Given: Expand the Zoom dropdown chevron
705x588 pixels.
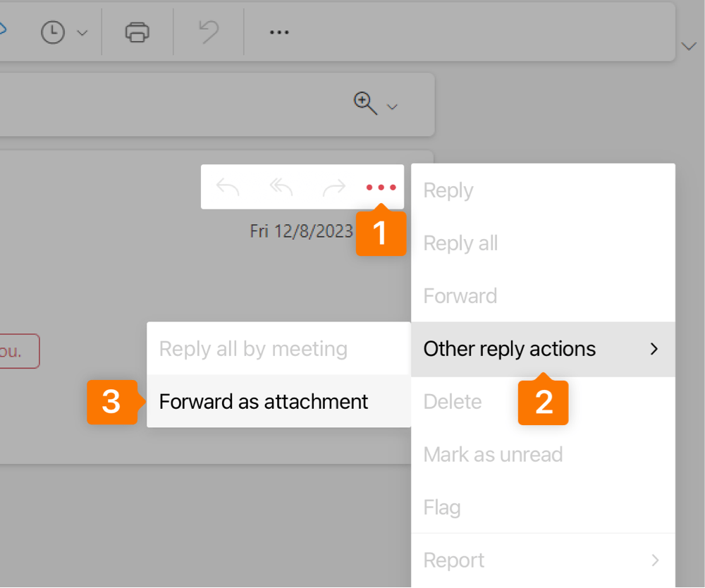Looking at the screenshot, I should coord(393,107).
